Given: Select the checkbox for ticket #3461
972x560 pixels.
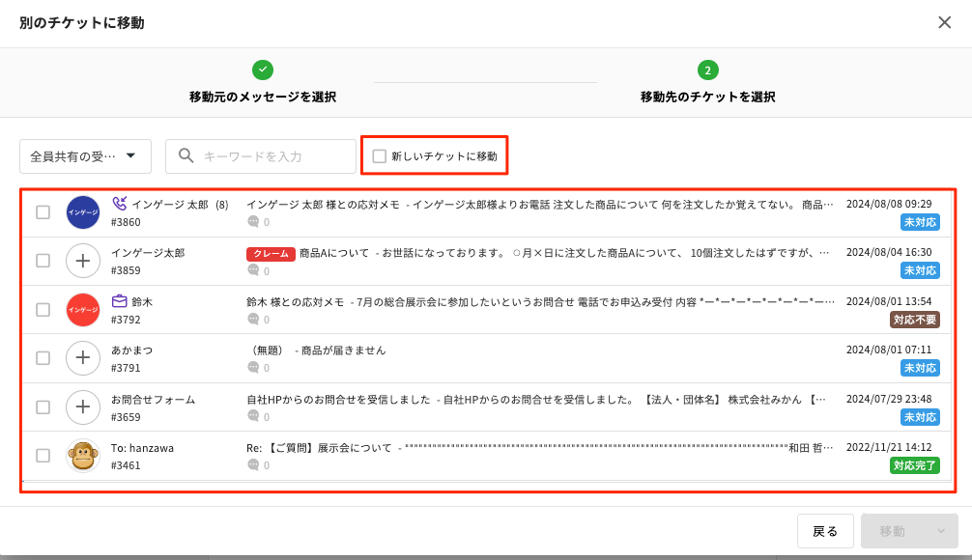Looking at the screenshot, I should tap(43, 455).
